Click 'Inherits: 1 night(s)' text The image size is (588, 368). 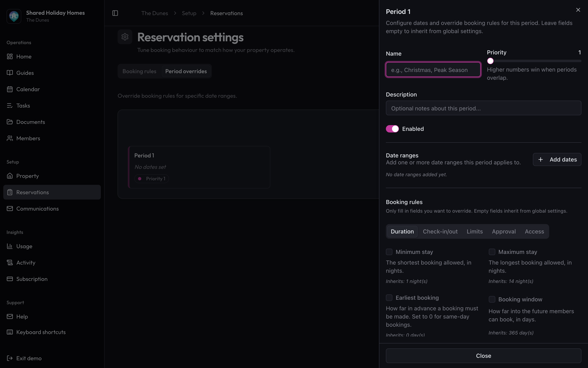(406, 281)
